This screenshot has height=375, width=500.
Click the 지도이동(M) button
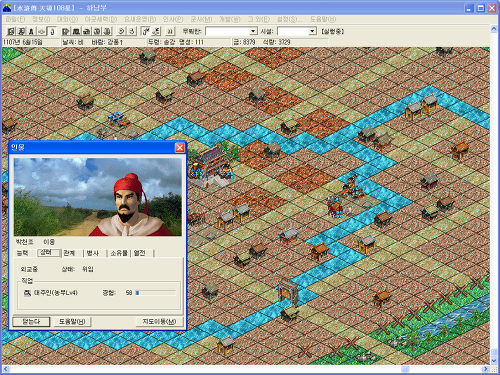click(x=159, y=321)
